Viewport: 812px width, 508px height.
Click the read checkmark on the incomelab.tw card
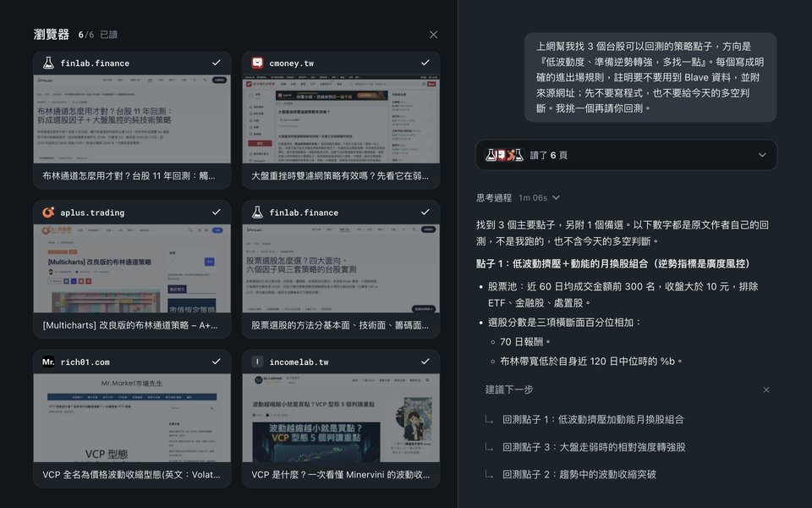click(x=425, y=362)
